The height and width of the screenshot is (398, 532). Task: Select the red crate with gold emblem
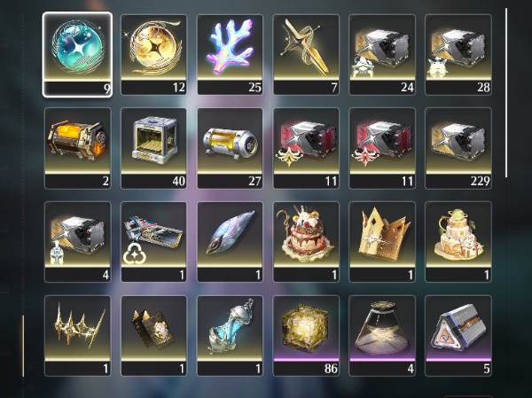306,148
